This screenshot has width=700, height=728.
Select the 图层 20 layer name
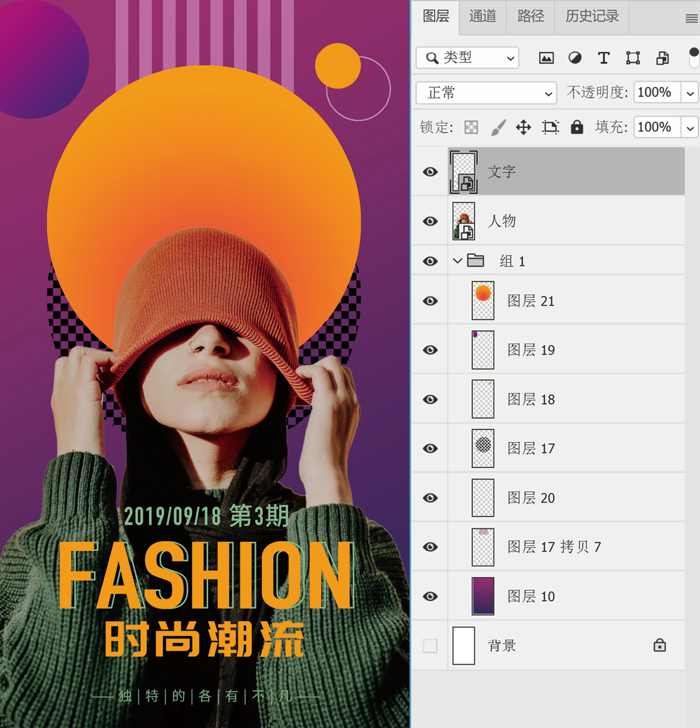click(x=531, y=498)
